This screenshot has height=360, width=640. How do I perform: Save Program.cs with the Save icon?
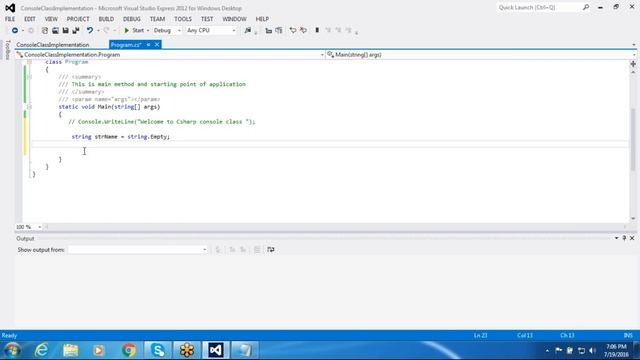65,31
